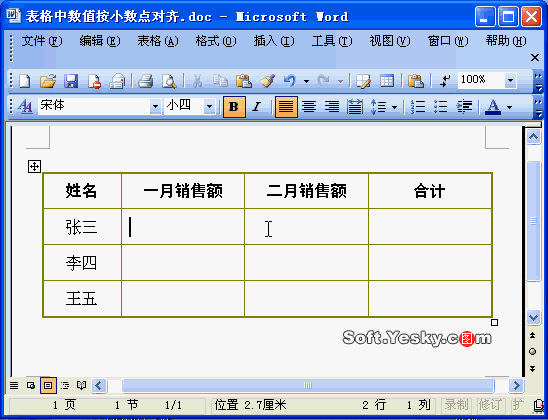Expand the Redo history arrow
Image resolution: width=548 pixels, height=420 pixels.
point(340,81)
